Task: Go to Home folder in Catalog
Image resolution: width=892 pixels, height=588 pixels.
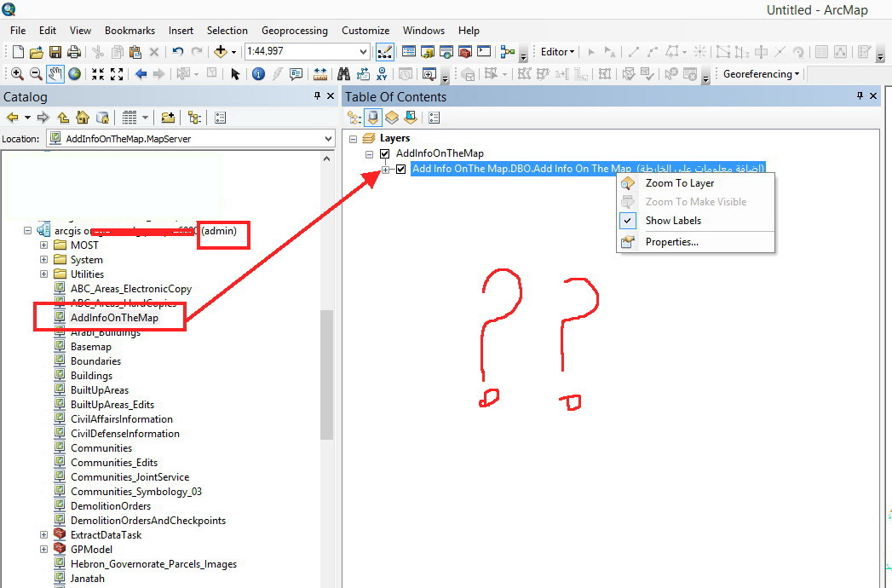Action: [x=83, y=118]
